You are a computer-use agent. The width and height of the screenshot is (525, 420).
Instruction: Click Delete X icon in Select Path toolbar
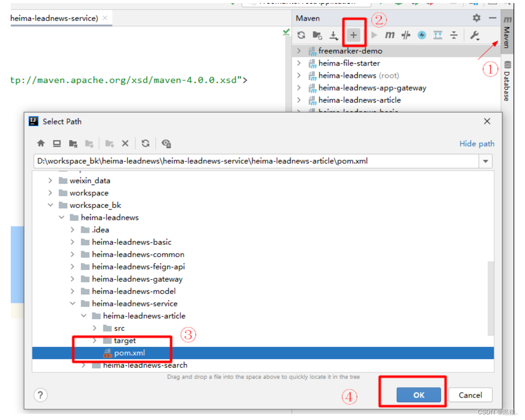tap(125, 143)
